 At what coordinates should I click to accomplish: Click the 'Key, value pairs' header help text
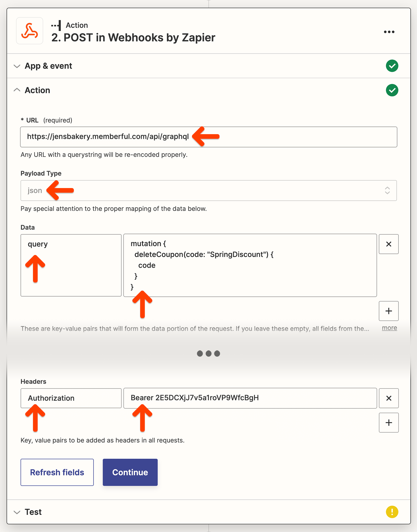tap(103, 440)
